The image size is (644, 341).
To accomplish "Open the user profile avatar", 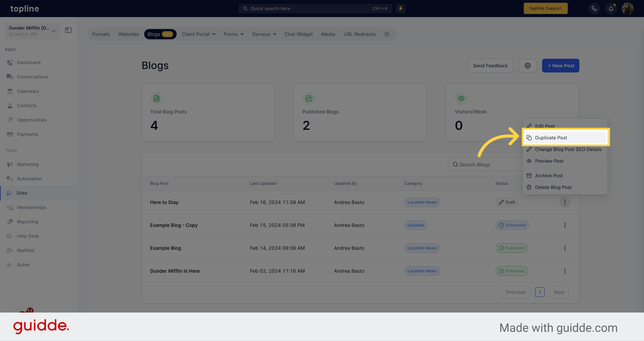I will click(628, 9).
